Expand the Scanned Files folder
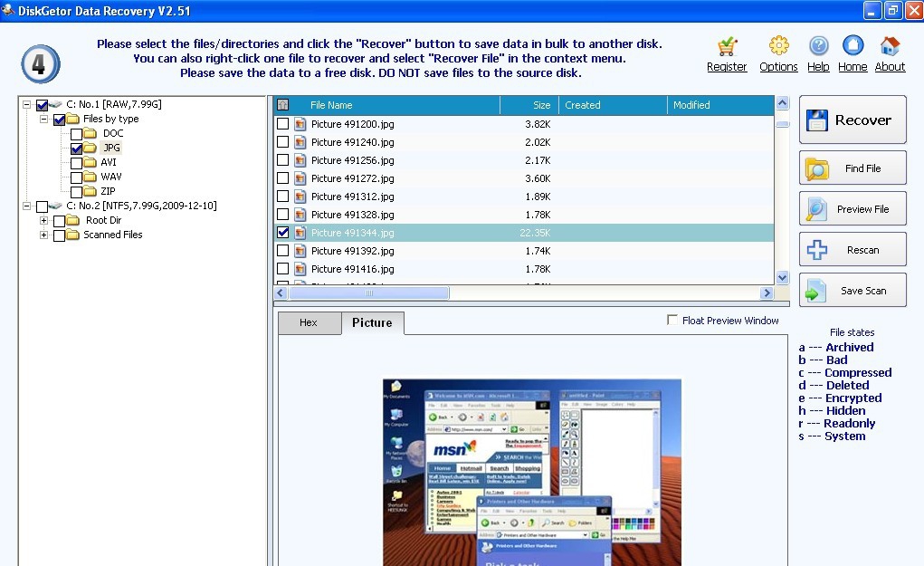 click(x=43, y=235)
